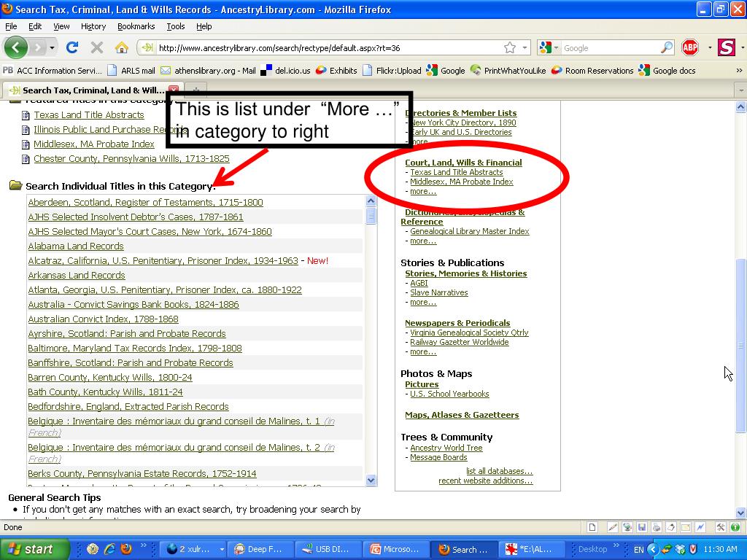
Task: Click the green status bar icon at far right
Action: 735,527
